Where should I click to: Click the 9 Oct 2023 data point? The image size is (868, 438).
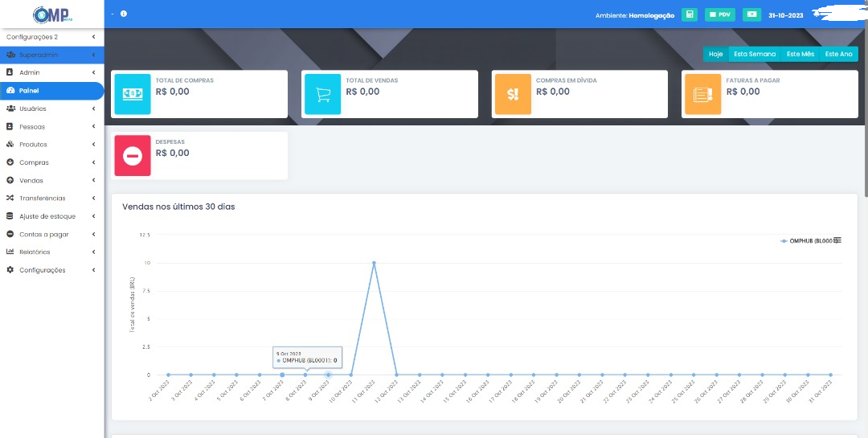(328, 375)
